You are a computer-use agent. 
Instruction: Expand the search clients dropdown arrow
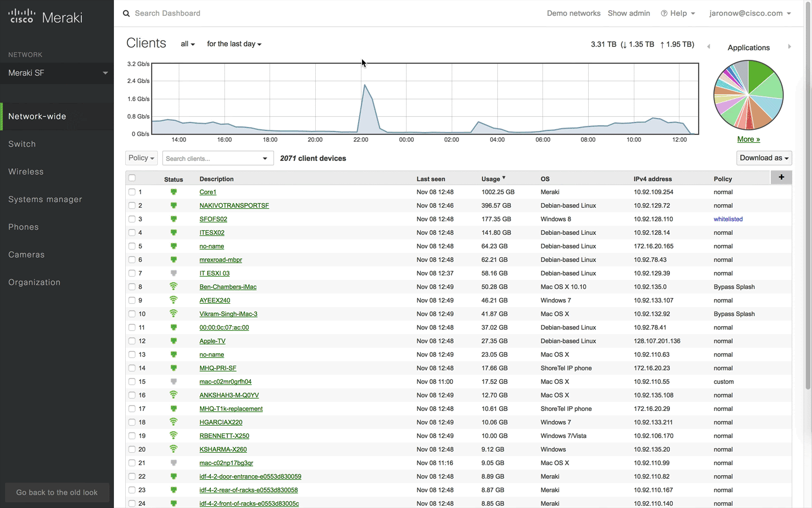coord(265,159)
